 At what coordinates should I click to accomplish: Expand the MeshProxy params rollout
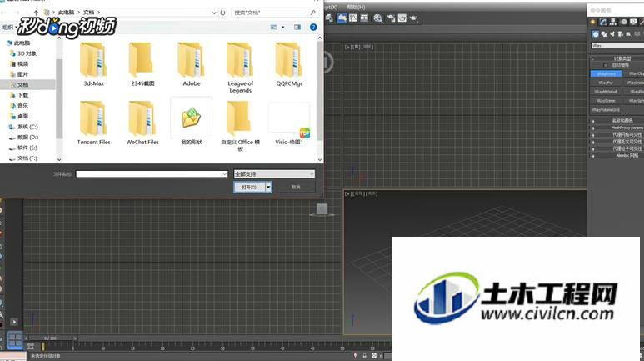pyautogui.click(x=617, y=128)
